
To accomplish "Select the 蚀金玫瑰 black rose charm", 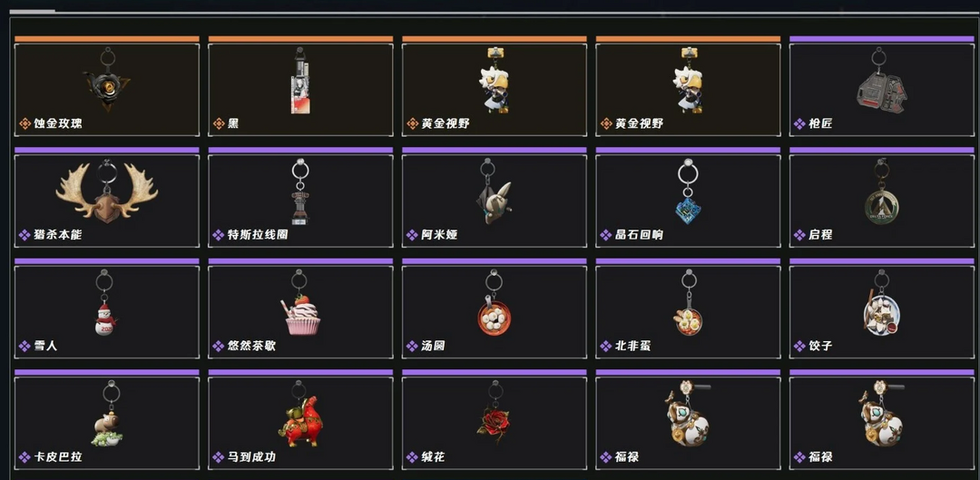I will pos(107,89).
